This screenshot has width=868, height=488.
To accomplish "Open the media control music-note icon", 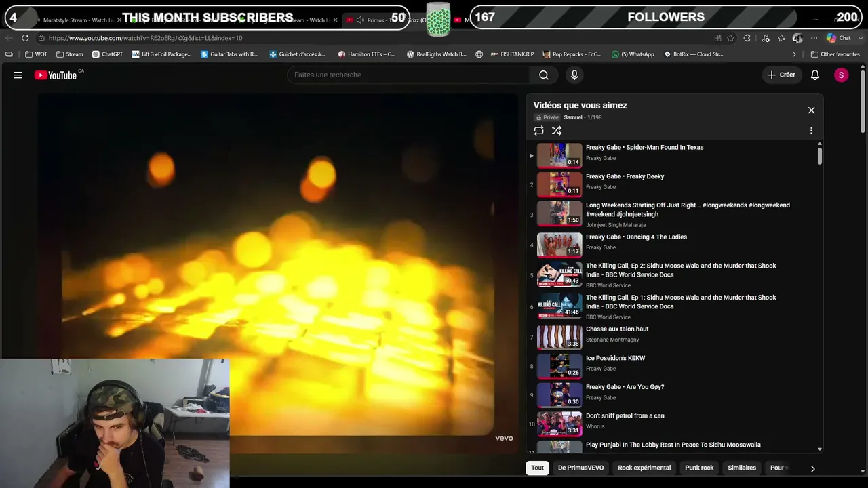I will tap(766, 38).
